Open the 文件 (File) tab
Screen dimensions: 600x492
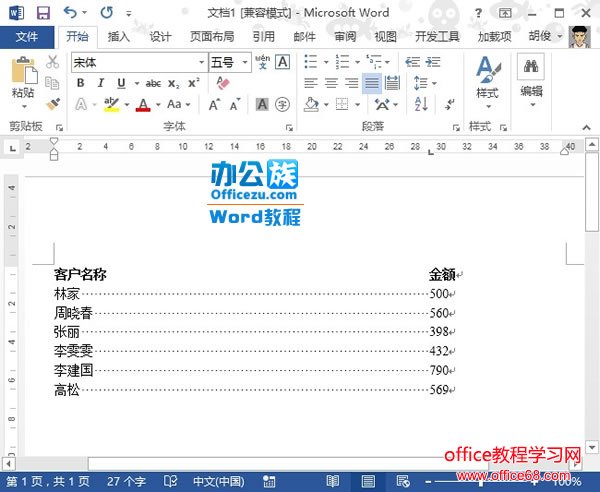27,37
